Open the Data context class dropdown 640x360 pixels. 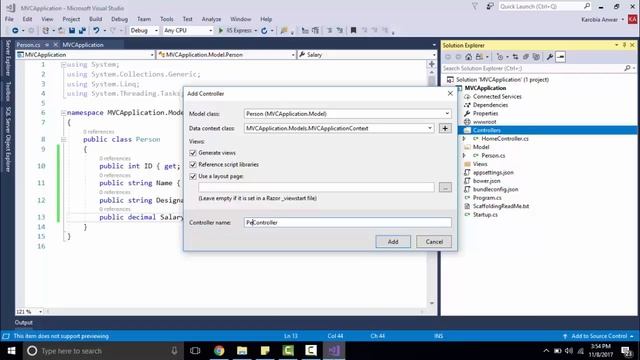(x=430, y=128)
